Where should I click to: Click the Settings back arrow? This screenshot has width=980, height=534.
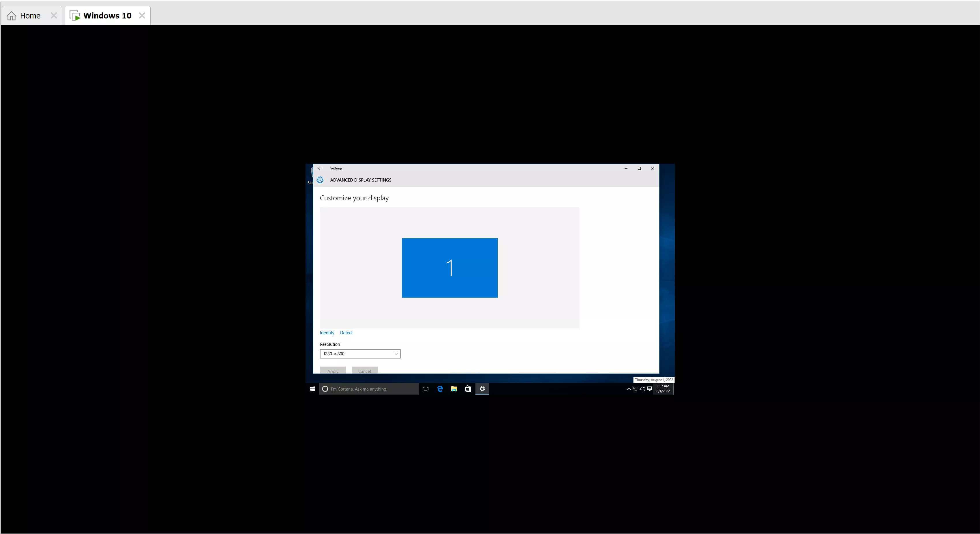point(320,168)
